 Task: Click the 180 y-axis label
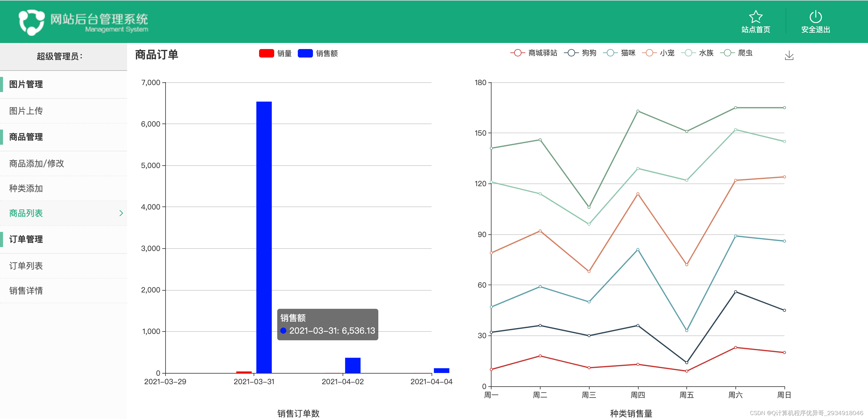click(481, 83)
